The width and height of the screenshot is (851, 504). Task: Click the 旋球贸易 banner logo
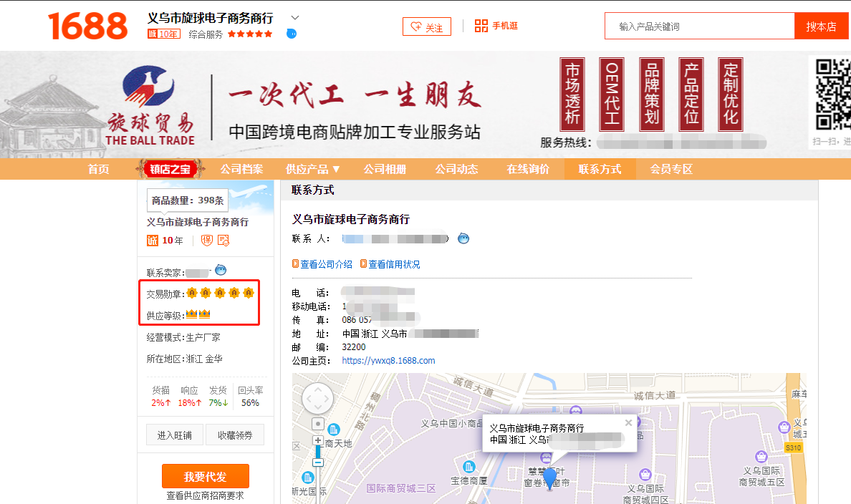click(149, 106)
